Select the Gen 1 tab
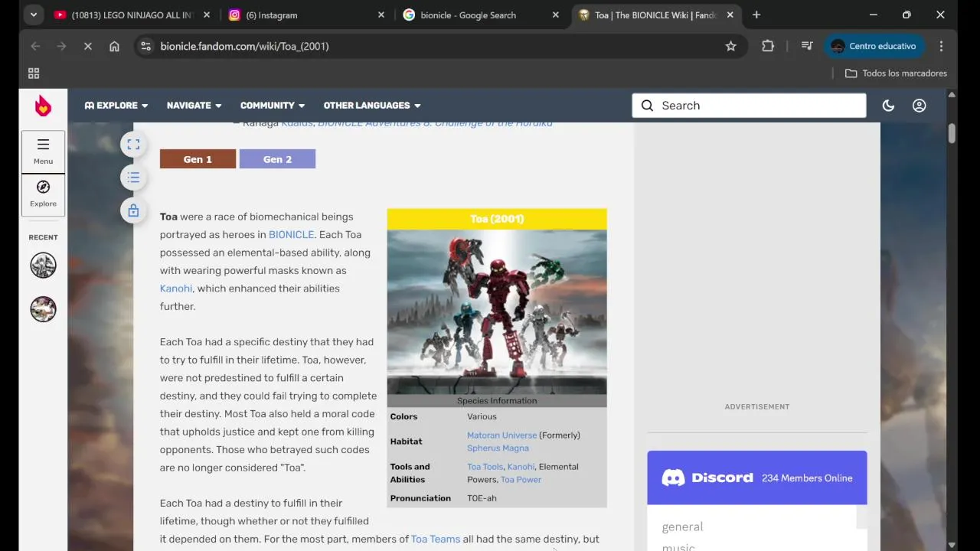 pyautogui.click(x=198, y=159)
